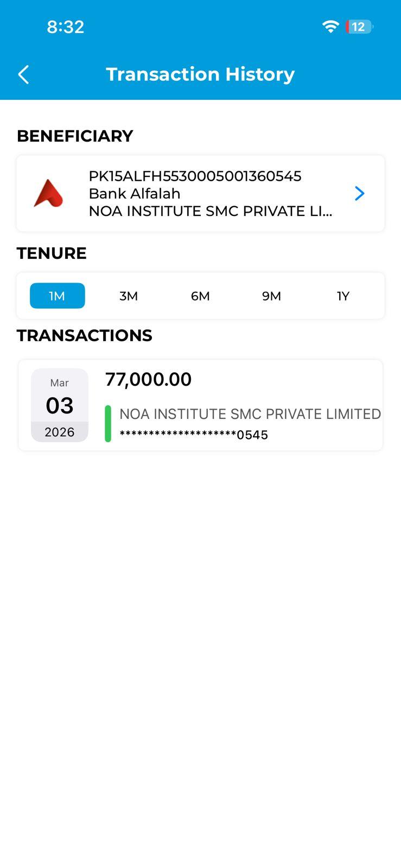Tap the truncated NOA INSTITUTE beneficiary name
Viewport: 401px width, 868px height.
coord(211,211)
